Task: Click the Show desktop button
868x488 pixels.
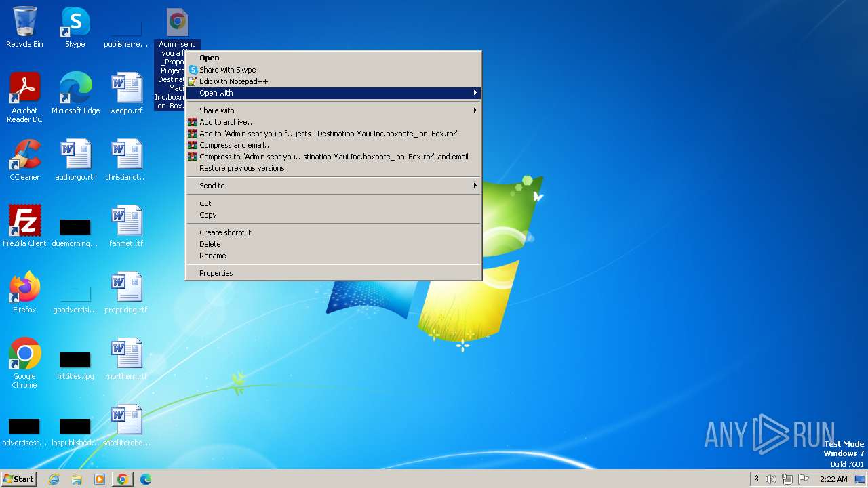Action: coord(861,479)
